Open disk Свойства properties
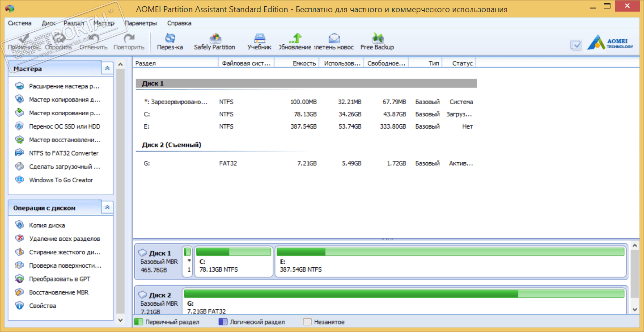 pyautogui.click(x=35, y=306)
